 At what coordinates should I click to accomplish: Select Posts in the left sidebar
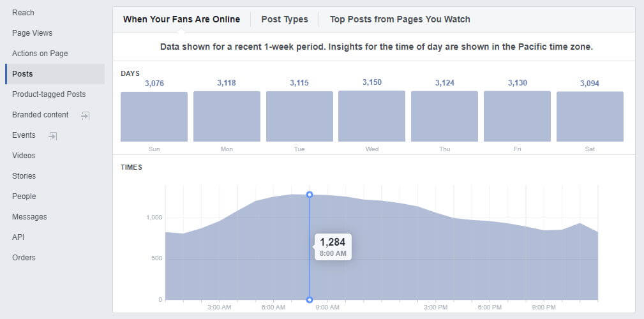(x=22, y=74)
